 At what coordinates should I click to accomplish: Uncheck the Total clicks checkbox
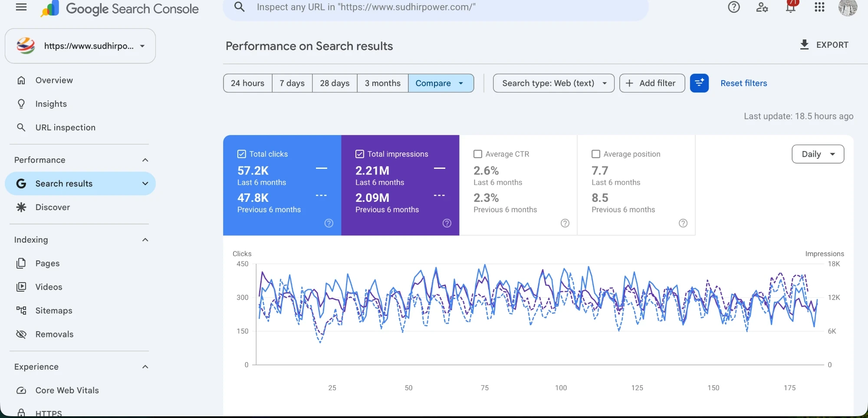tap(242, 154)
